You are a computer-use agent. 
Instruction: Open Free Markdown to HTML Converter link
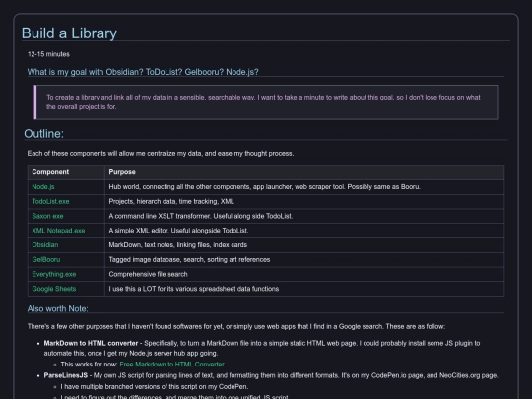[172, 365]
